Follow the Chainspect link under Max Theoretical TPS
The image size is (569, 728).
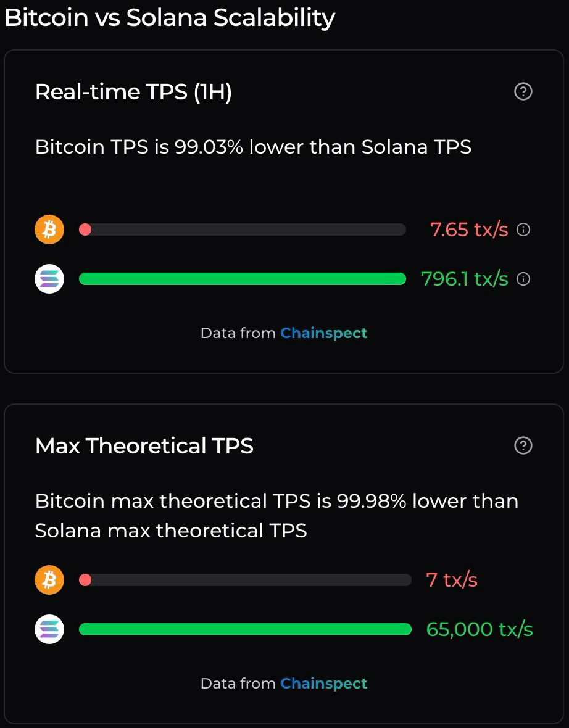pos(323,684)
